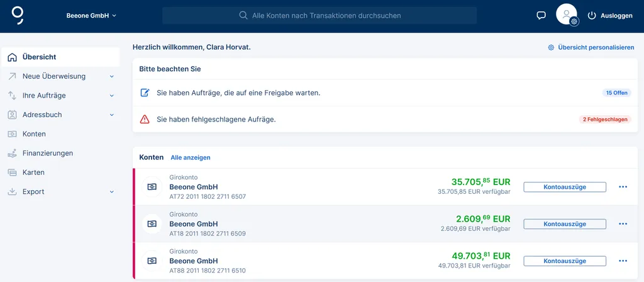
Task: Open more options for account ending 6507
Action: (x=623, y=187)
